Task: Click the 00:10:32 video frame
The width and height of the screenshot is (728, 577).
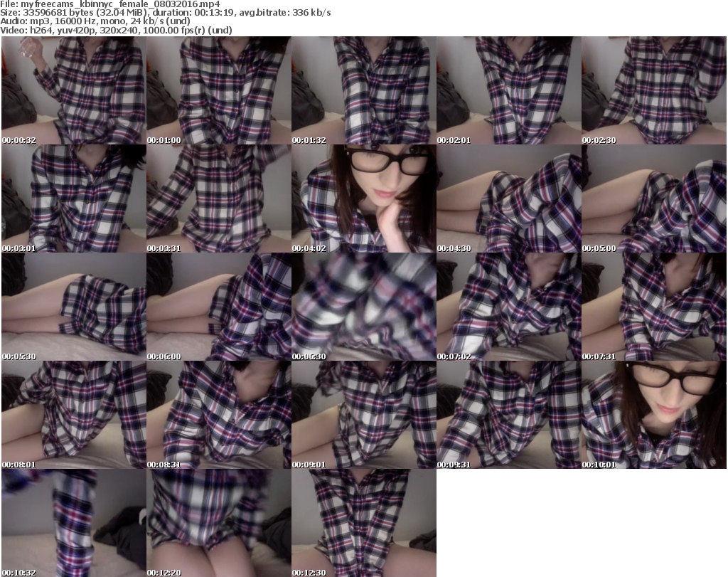Action: click(74, 523)
